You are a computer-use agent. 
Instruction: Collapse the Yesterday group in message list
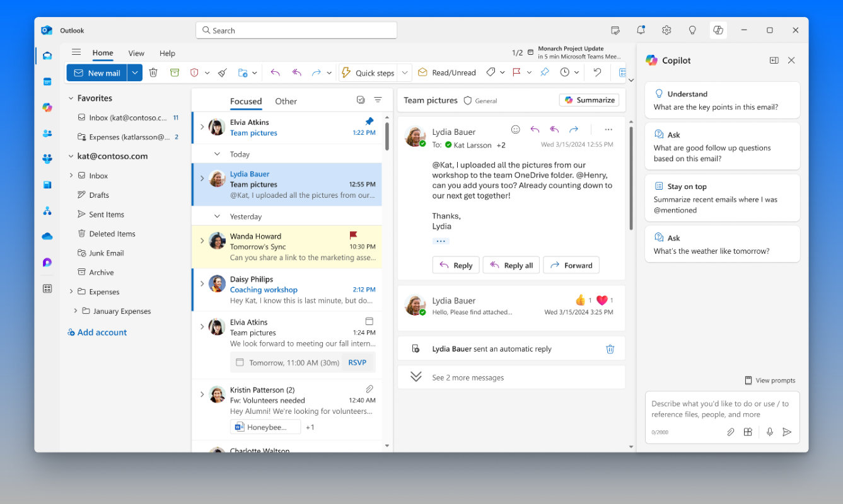tap(217, 217)
